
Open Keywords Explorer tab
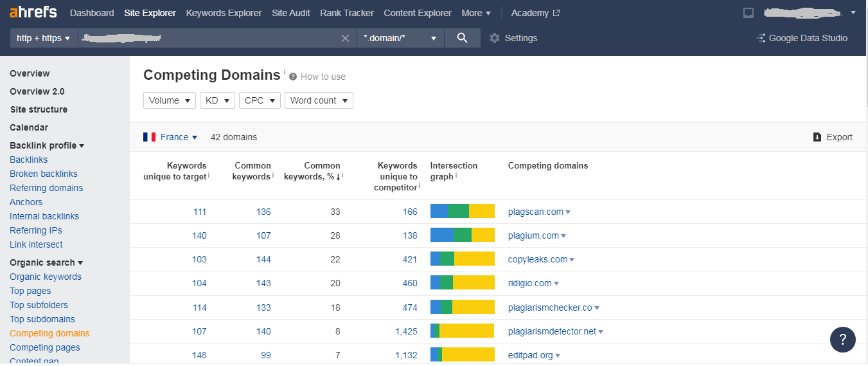224,13
